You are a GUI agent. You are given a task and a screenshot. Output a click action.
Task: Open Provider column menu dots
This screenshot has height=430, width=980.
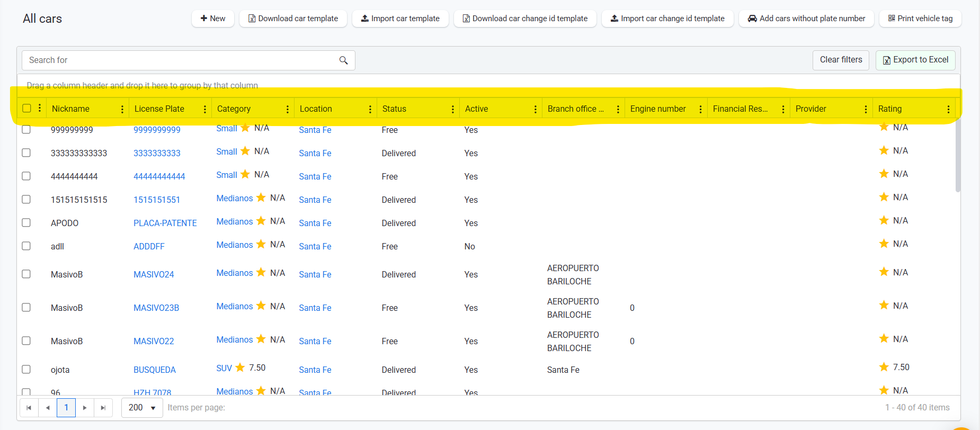point(866,109)
